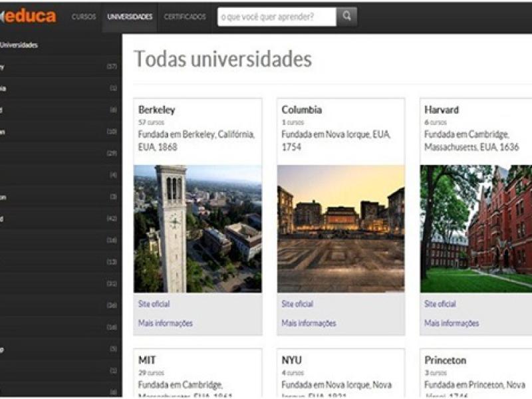This screenshot has height=399, width=532.
Task: Open the Harvard building photo
Action: 476,229
